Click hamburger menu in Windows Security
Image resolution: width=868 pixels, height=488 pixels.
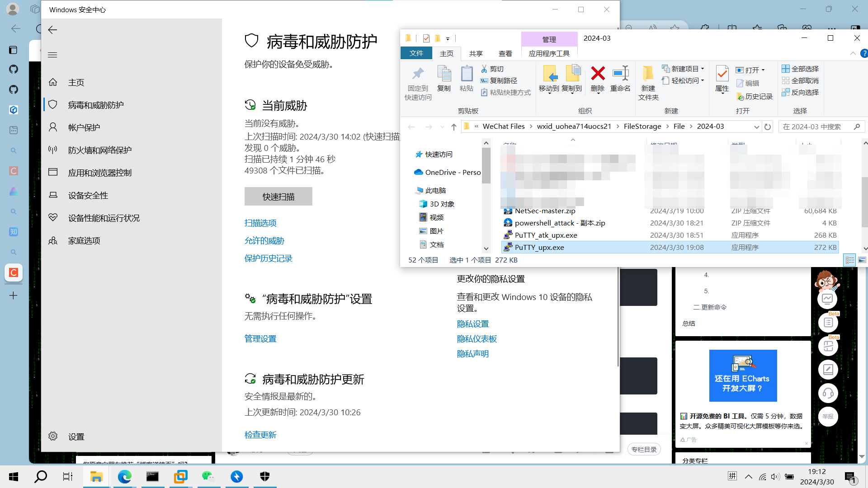tap(52, 55)
